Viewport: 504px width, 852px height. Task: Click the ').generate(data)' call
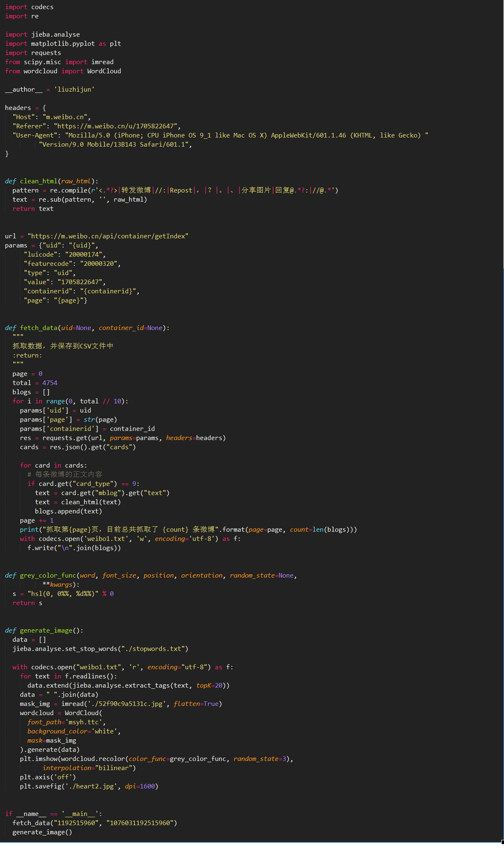tap(50, 750)
